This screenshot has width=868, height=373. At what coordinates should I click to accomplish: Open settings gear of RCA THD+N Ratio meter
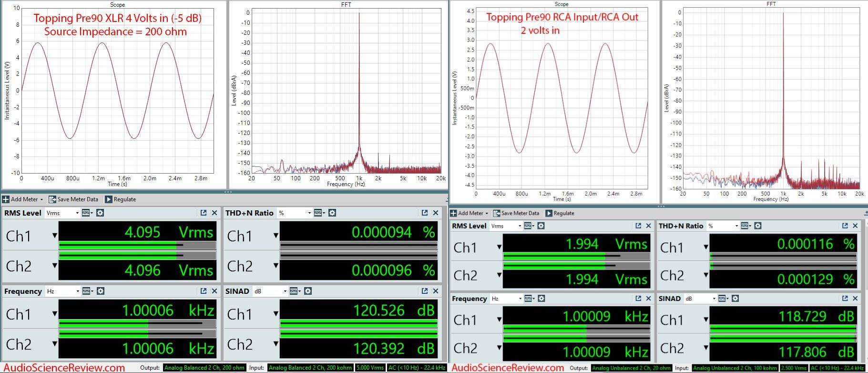(758, 226)
